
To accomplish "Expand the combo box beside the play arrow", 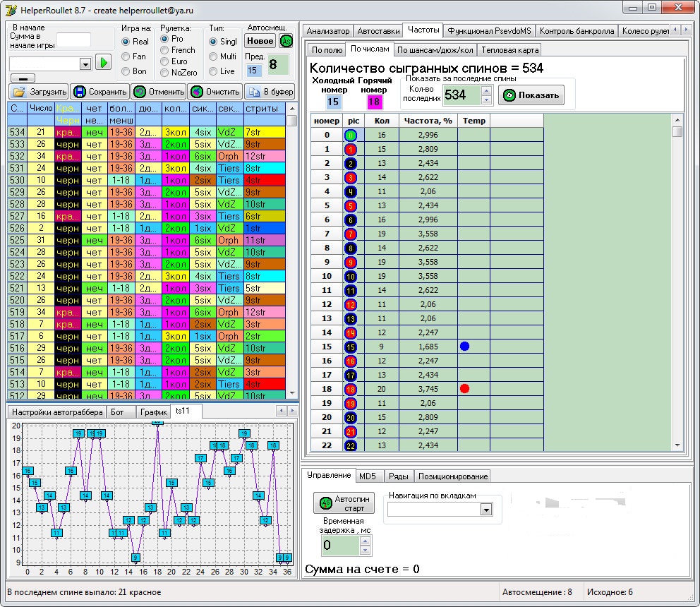I will (x=85, y=64).
